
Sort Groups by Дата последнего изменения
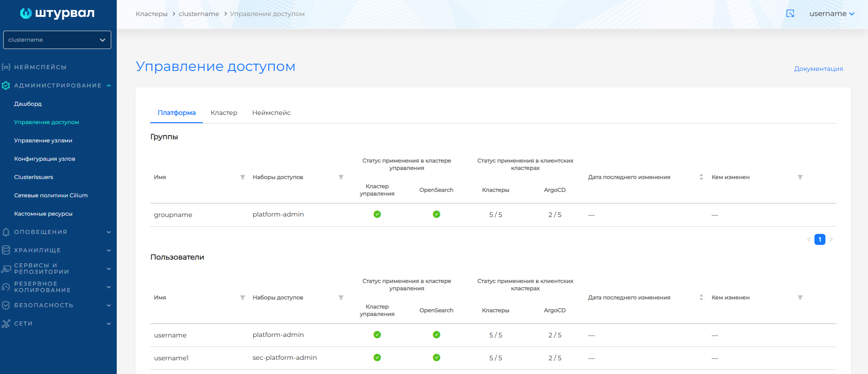click(701, 177)
